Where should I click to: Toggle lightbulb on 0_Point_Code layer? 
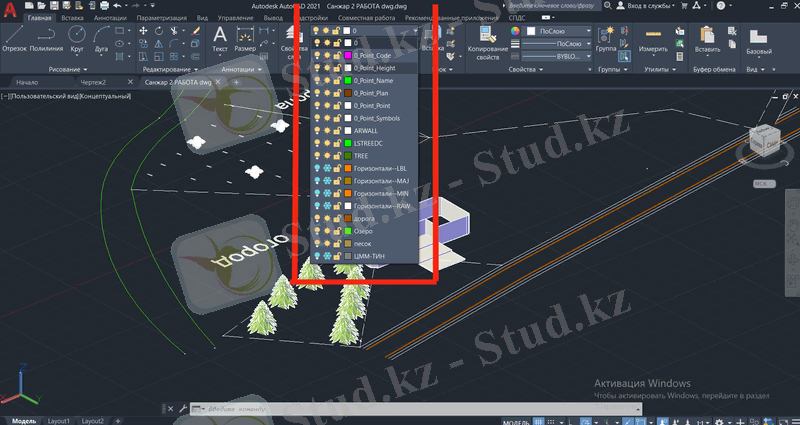(316, 56)
